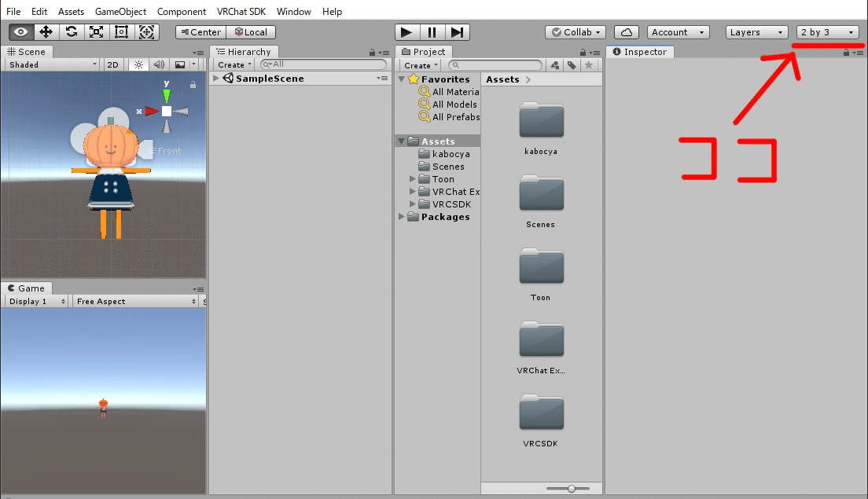Focus the Hierarchy search field
Viewport: 868px width, 499px height.
click(323, 64)
